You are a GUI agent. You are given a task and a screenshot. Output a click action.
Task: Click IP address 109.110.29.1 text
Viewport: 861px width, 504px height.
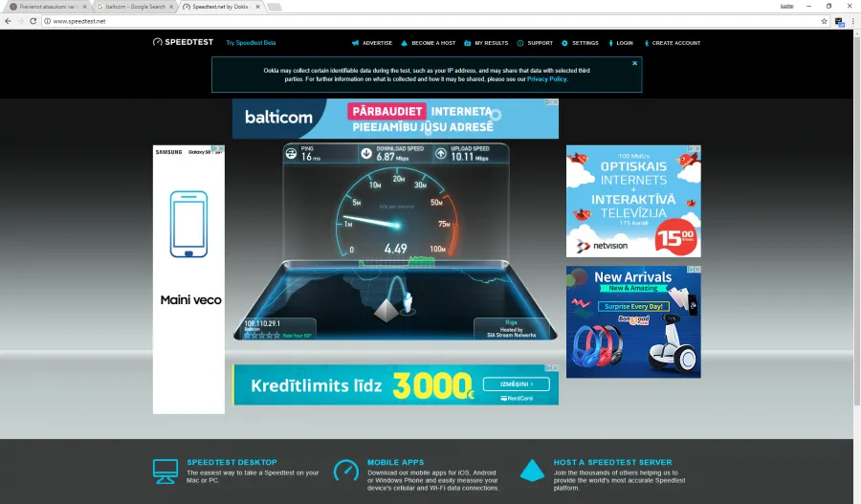[262, 323]
